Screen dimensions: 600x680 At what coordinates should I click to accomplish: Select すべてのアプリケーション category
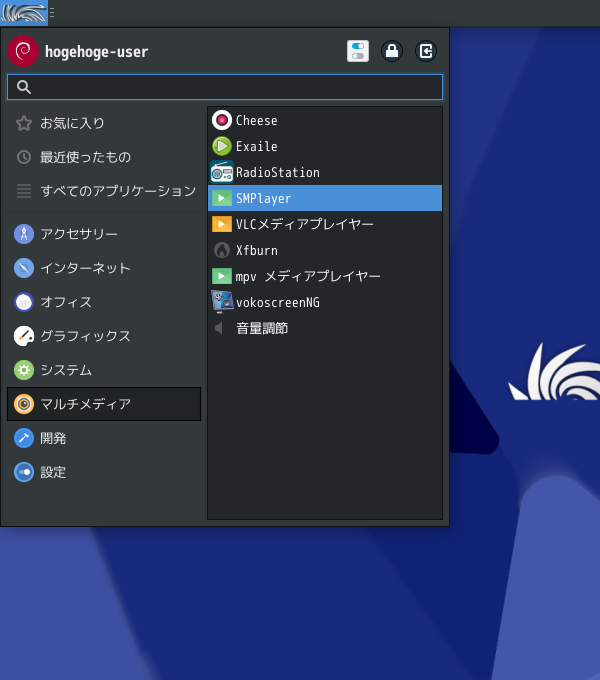point(104,191)
